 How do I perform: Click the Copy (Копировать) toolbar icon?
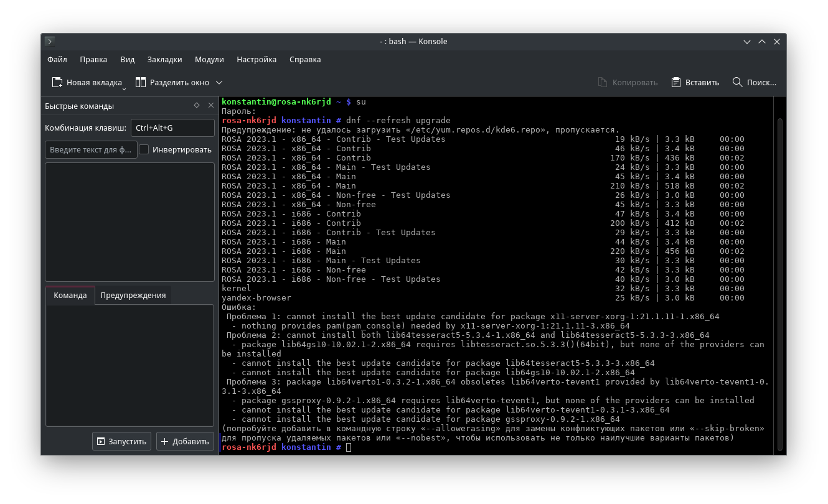pos(603,82)
